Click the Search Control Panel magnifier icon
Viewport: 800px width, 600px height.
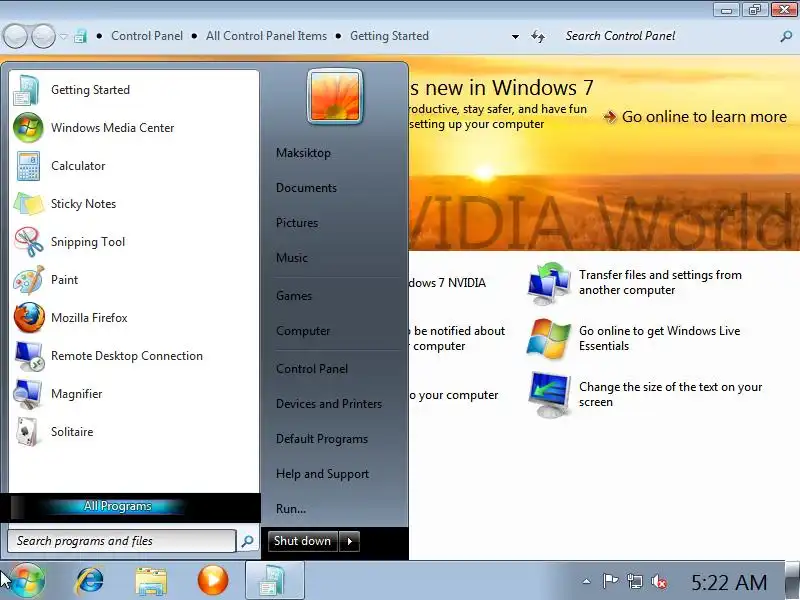coord(786,36)
